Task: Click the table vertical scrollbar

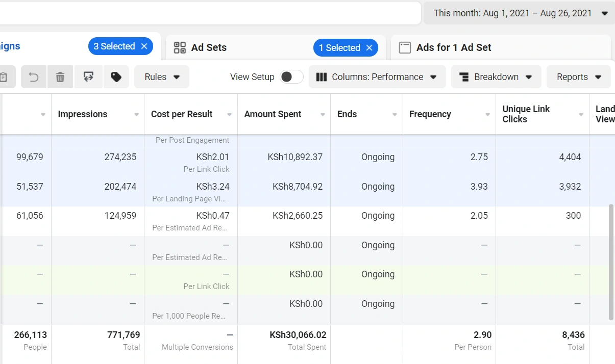Action: tap(611, 263)
